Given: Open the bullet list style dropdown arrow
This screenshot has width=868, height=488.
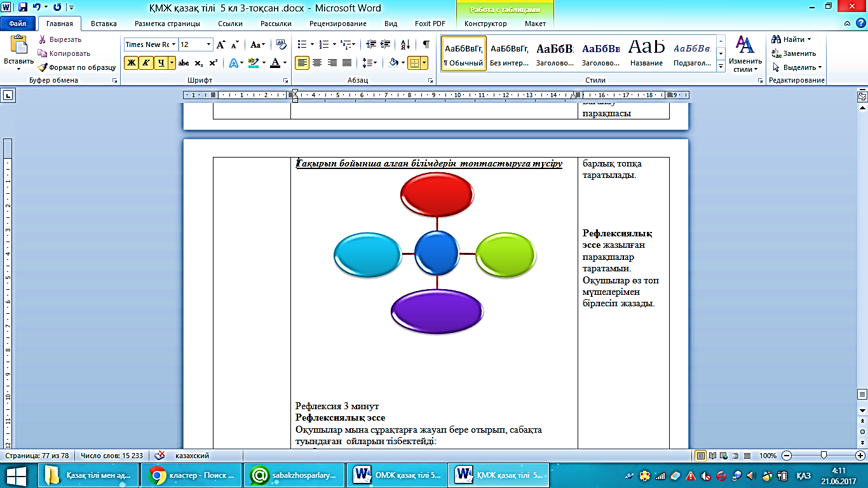Looking at the screenshot, I should 312,44.
